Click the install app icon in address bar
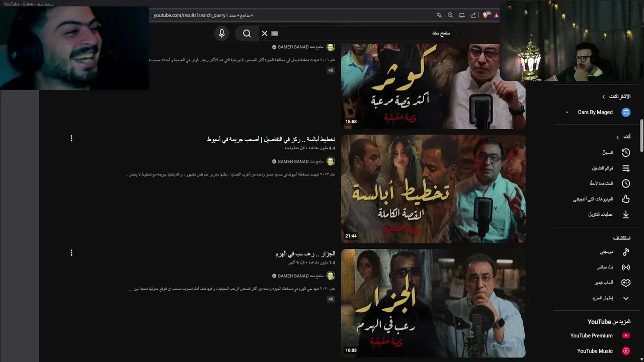This screenshot has height=362, width=644. [462, 15]
